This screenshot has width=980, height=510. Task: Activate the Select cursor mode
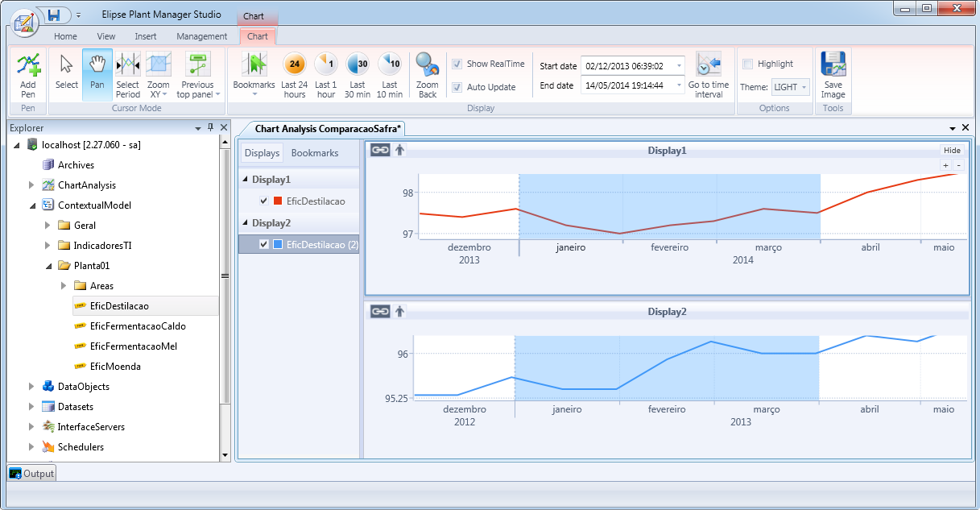click(x=67, y=74)
